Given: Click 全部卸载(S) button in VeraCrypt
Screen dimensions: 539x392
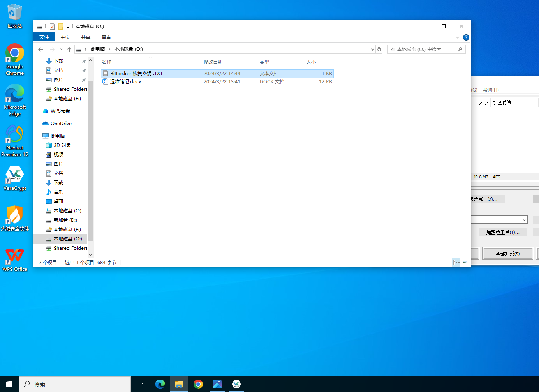Looking at the screenshot, I should (507, 254).
